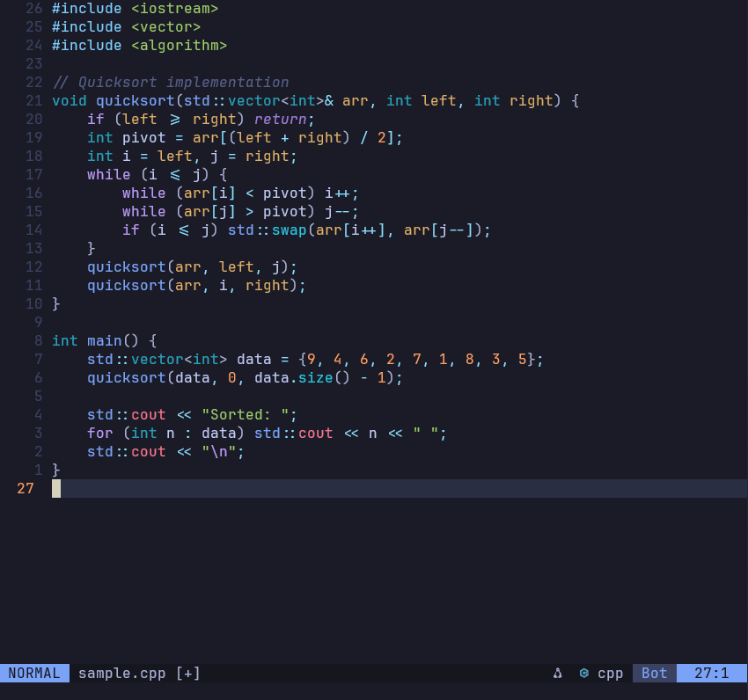This screenshot has height=700, width=748.
Task: Click the C++ filetype icon in statusline
Action: (x=584, y=674)
